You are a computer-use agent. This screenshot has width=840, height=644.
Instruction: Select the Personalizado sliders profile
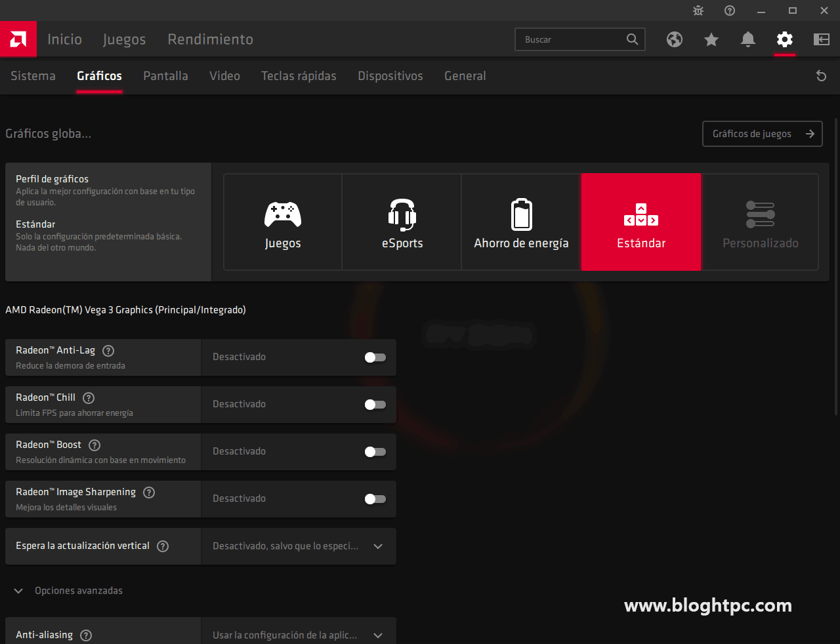[x=761, y=222]
